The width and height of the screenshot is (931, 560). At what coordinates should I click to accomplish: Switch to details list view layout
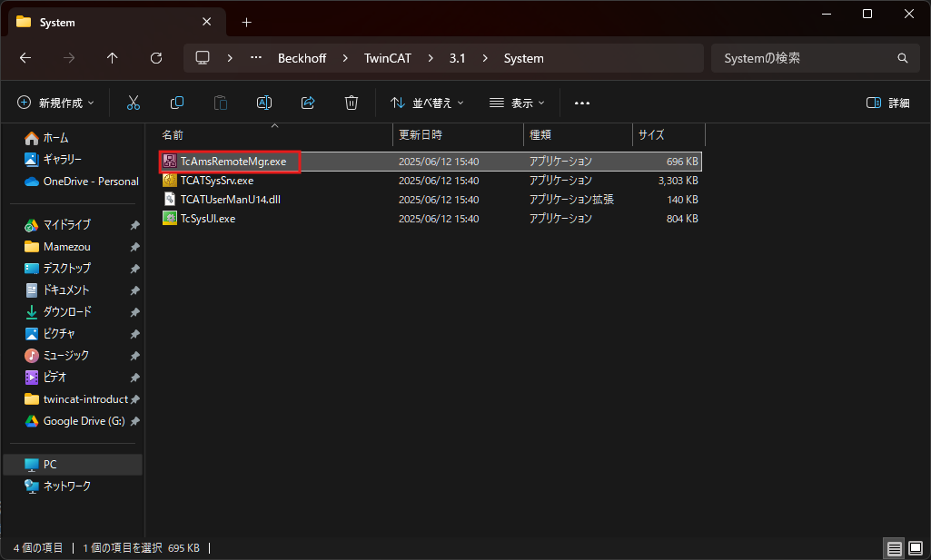[894, 548]
